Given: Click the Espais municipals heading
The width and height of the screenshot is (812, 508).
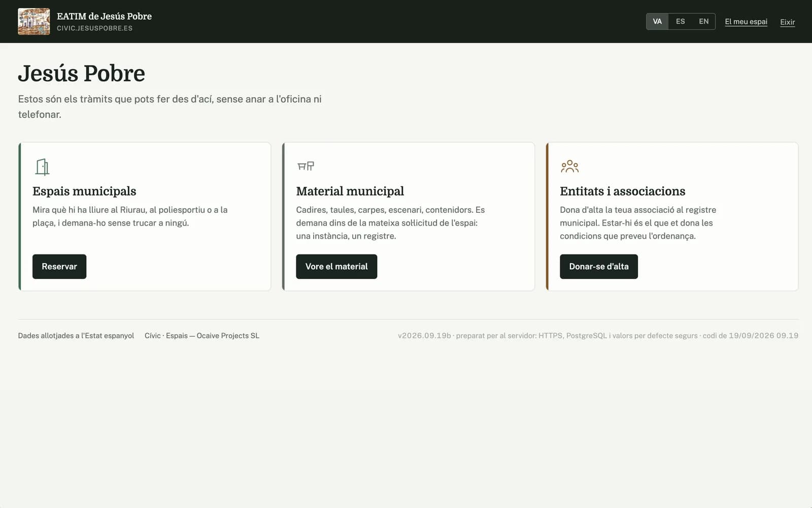Looking at the screenshot, I should point(84,191).
